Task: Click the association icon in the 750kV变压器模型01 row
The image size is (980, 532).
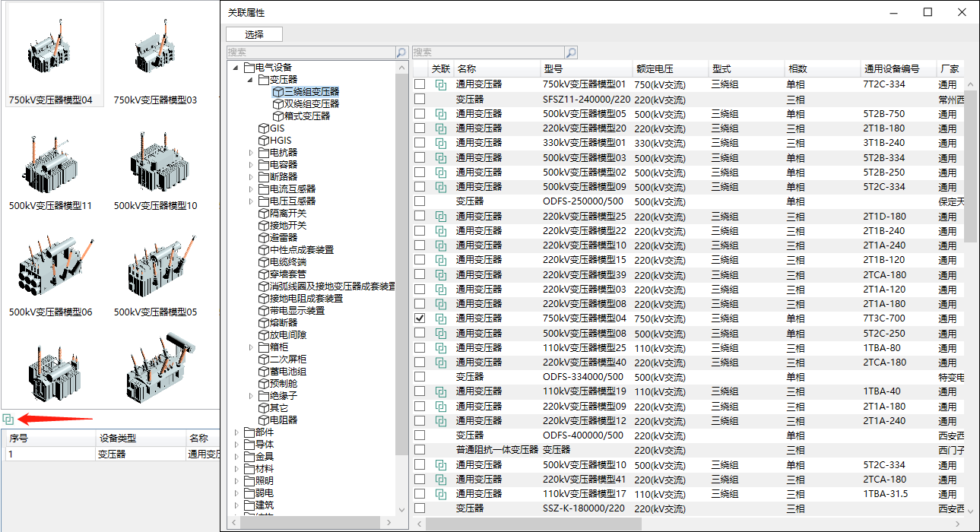Action: coord(440,84)
